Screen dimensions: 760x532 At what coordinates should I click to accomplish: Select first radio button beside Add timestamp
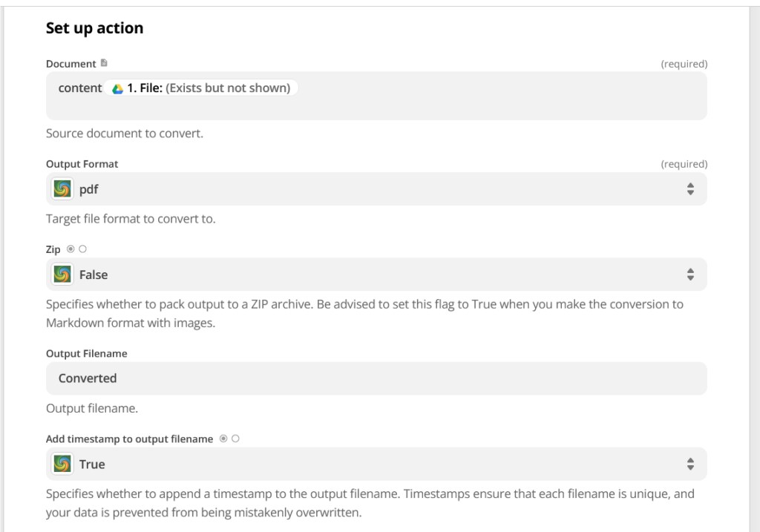[223, 439]
